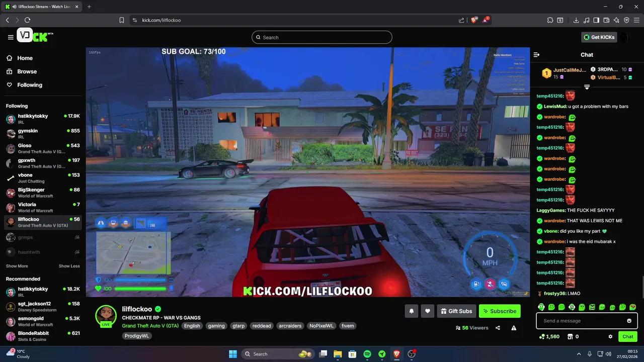The height and width of the screenshot is (362, 644).
Task: Turn on notifications with the bell icon
Action: tap(411, 311)
